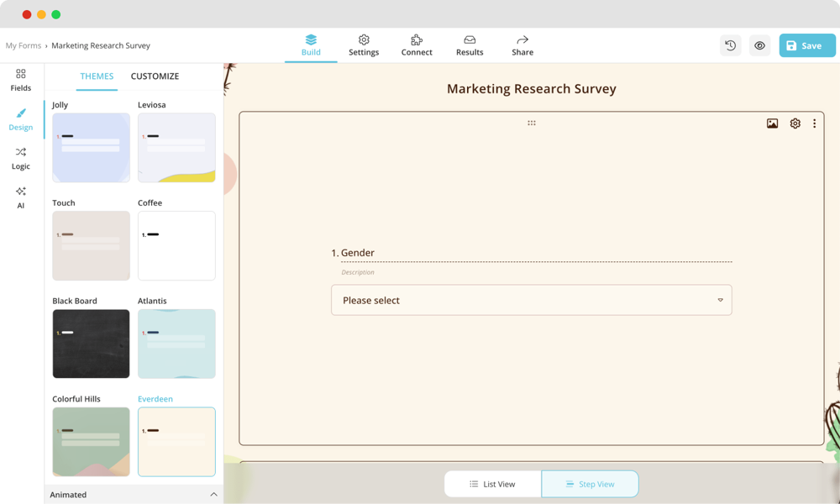Open the three-dot menu on the question card
The image size is (840, 504).
point(814,123)
